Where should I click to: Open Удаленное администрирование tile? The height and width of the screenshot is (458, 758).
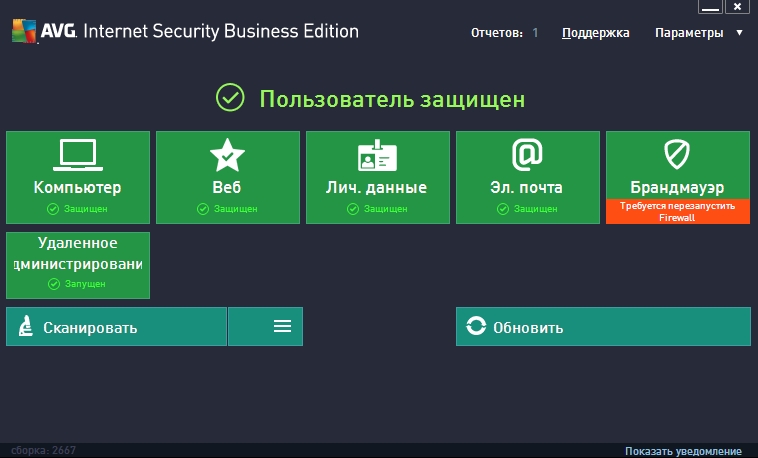point(78,265)
